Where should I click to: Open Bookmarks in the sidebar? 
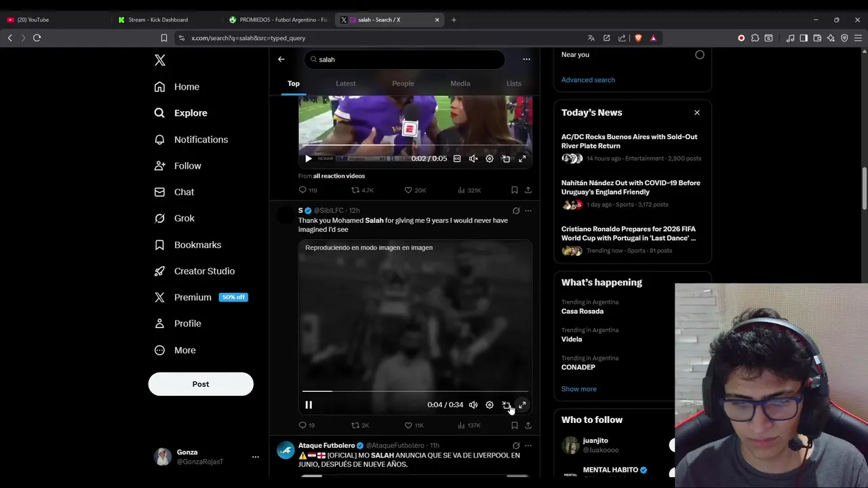click(187, 245)
